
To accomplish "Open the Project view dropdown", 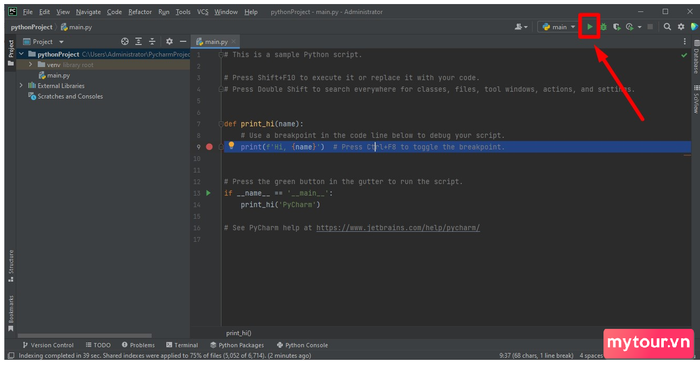I will tap(43, 42).
